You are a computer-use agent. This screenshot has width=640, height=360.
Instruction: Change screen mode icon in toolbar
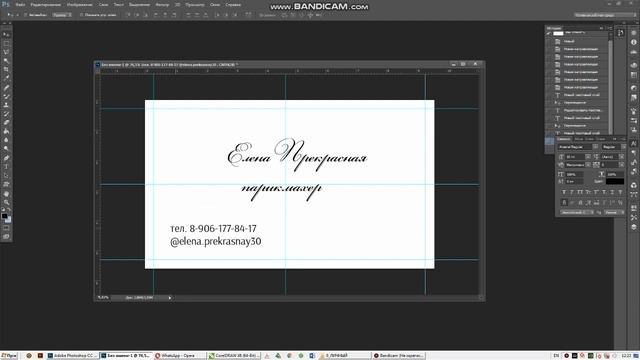click(6, 237)
